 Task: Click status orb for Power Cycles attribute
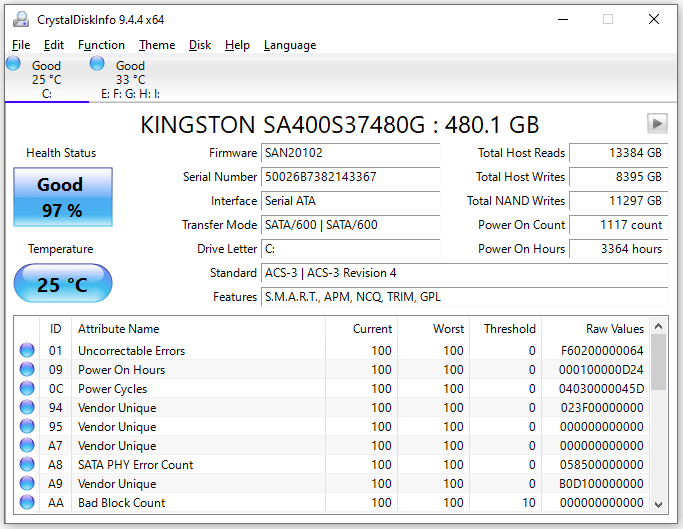(27, 389)
